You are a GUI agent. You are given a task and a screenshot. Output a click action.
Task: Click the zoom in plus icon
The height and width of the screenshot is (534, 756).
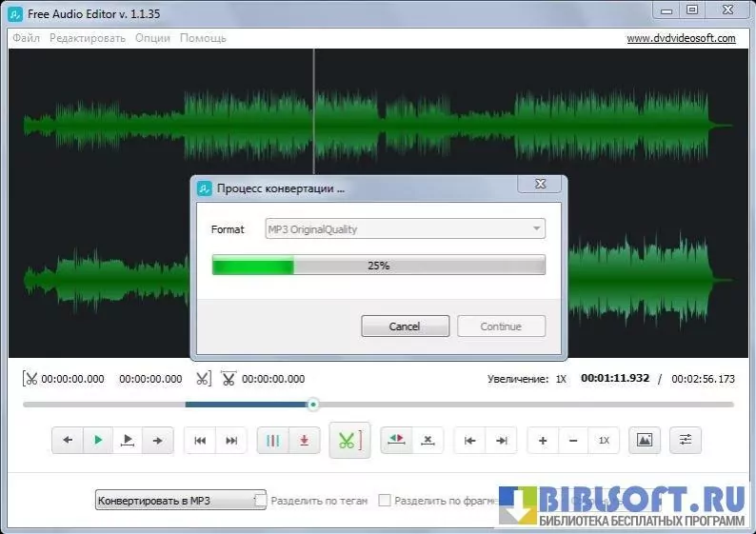543,441
